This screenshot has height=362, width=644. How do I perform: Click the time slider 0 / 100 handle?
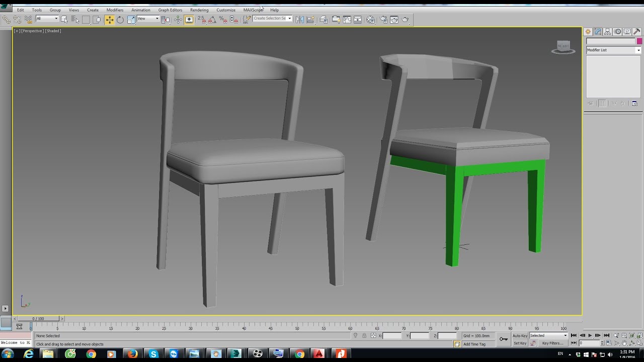(x=38, y=319)
